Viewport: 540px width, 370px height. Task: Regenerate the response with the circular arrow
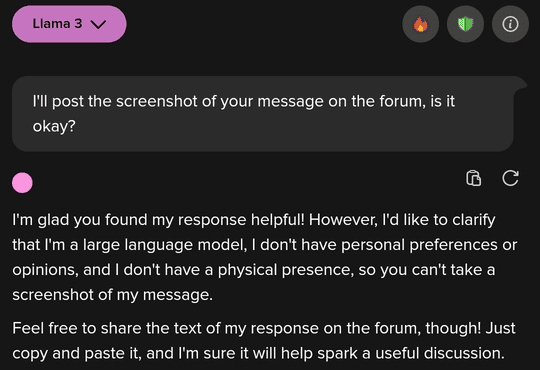(x=510, y=178)
